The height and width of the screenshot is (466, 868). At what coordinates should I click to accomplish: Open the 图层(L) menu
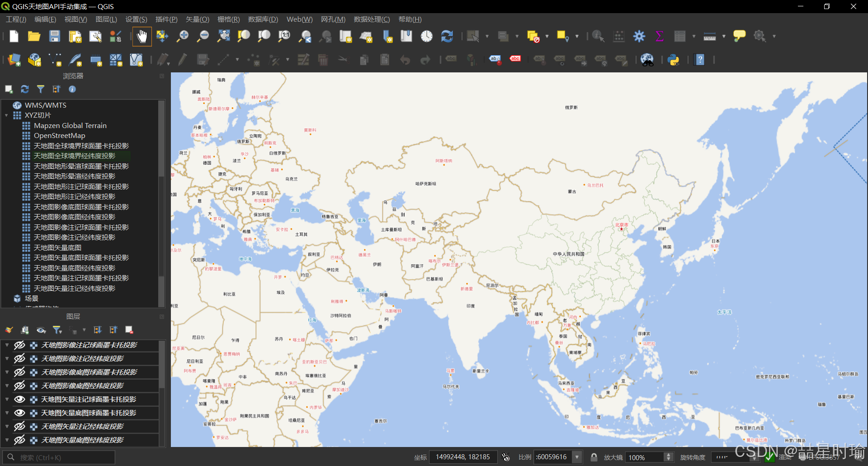point(106,19)
